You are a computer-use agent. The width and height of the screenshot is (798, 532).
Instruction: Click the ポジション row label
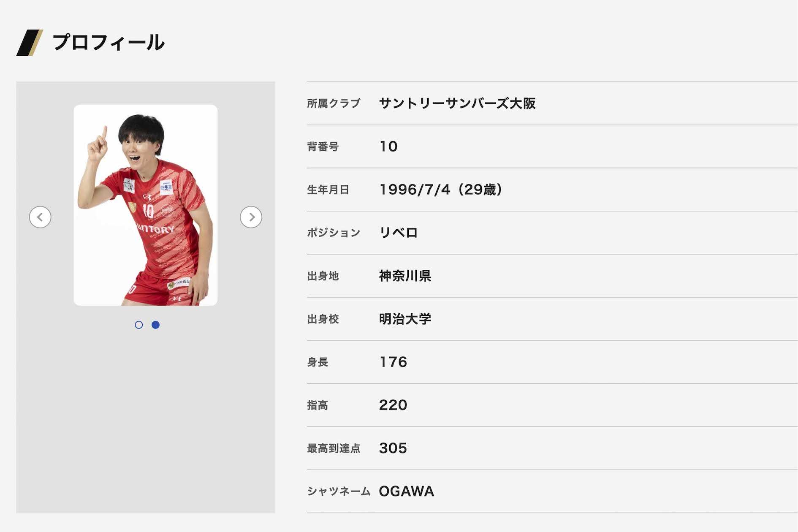click(334, 233)
